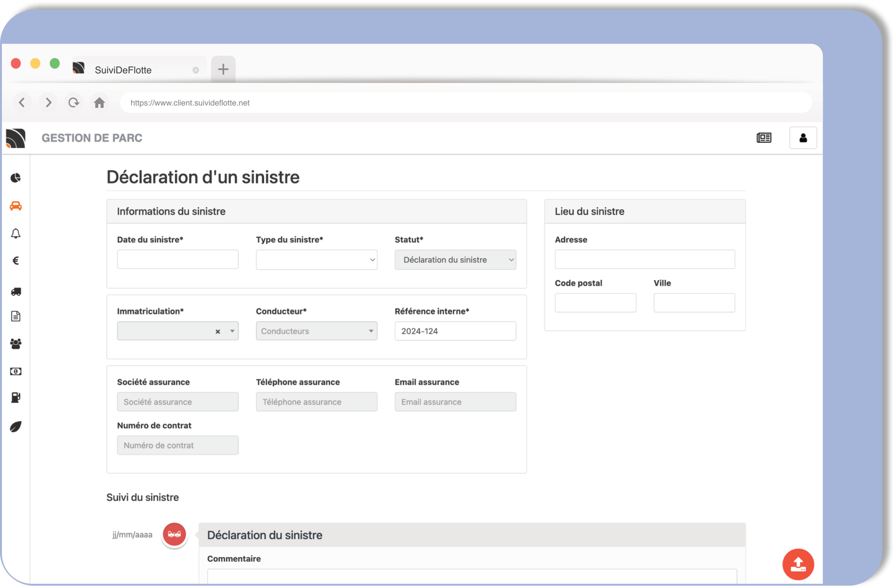Image resolution: width=895 pixels, height=588 pixels.
Task: Click the jj/mm/aaaa timeline date
Action: click(132, 535)
